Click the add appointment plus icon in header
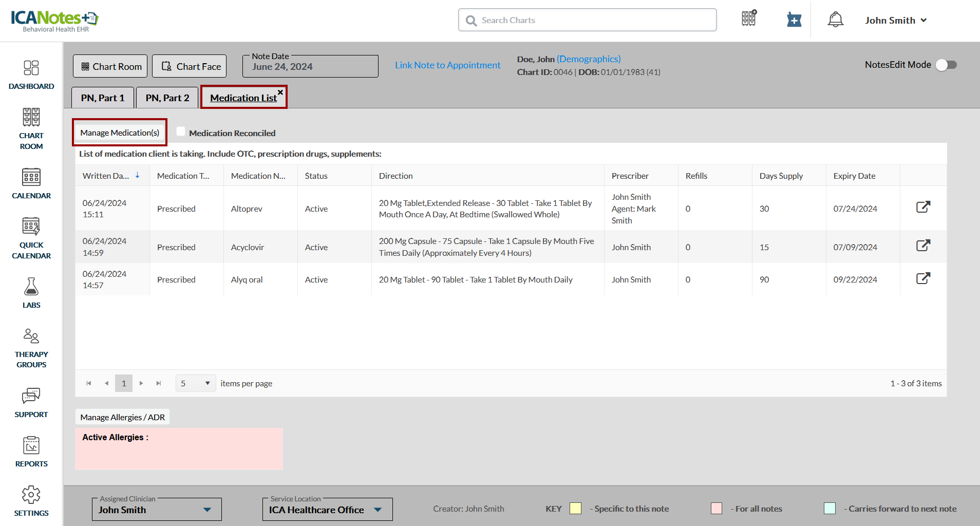 point(794,20)
